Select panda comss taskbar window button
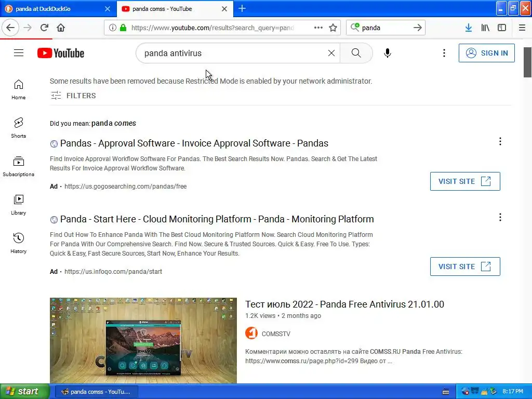This screenshot has width=532, height=399. pyautogui.click(x=96, y=392)
